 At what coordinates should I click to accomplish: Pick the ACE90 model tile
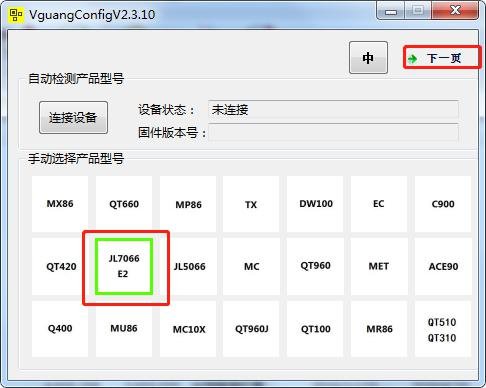pyautogui.click(x=443, y=266)
